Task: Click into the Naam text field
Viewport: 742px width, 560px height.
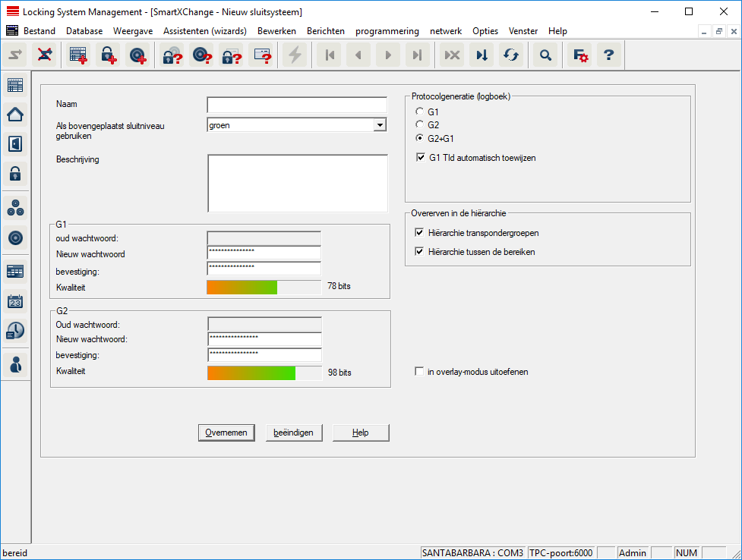Action: (296, 105)
